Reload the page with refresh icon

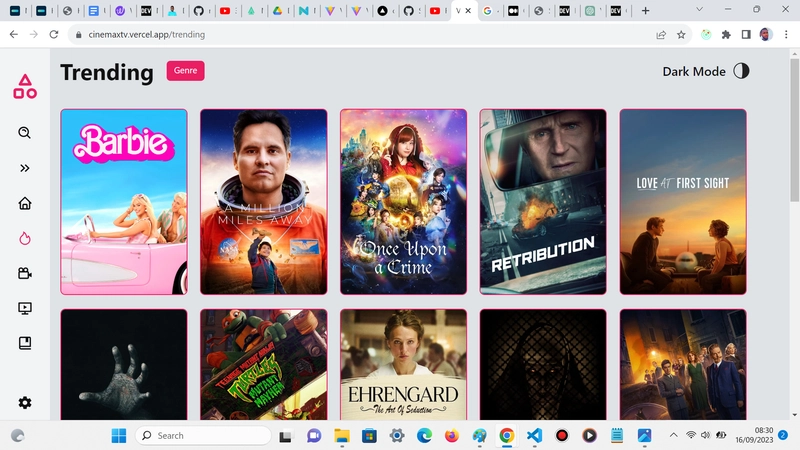[54, 34]
